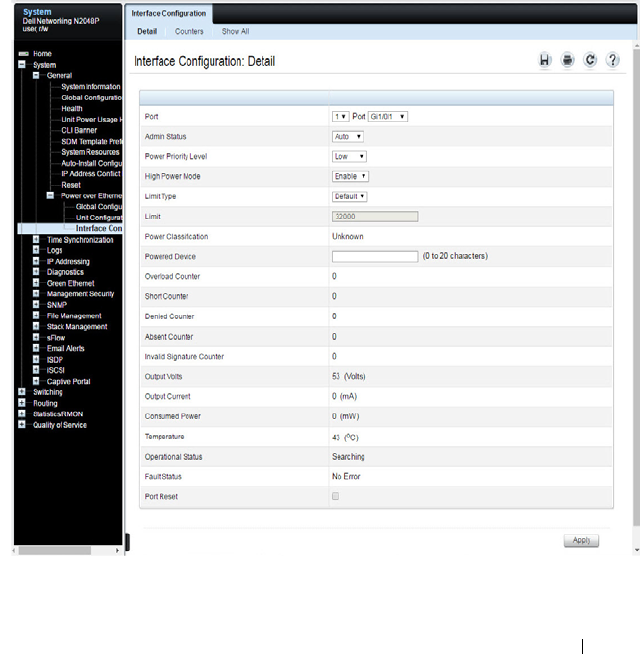Screen dimensions: 641x654
Task: Expand the Routing node
Action: (22, 403)
